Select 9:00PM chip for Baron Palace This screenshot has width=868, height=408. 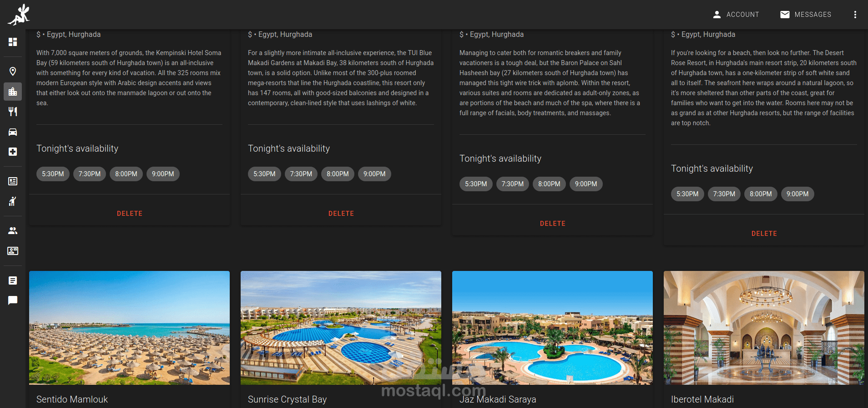(x=586, y=184)
